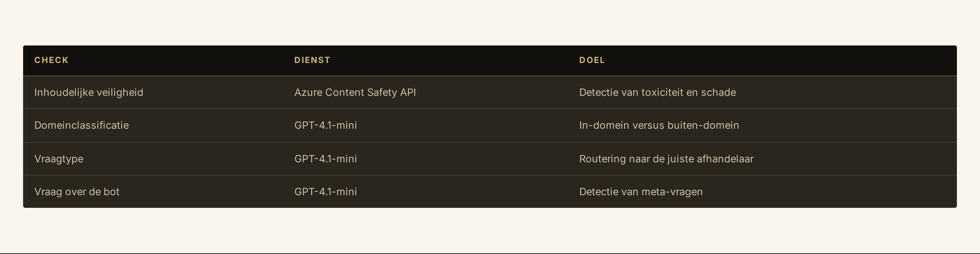Click GPT-4.1-mini in the Vraagtype row
Image resolution: width=980 pixels, height=254 pixels.
click(325, 159)
